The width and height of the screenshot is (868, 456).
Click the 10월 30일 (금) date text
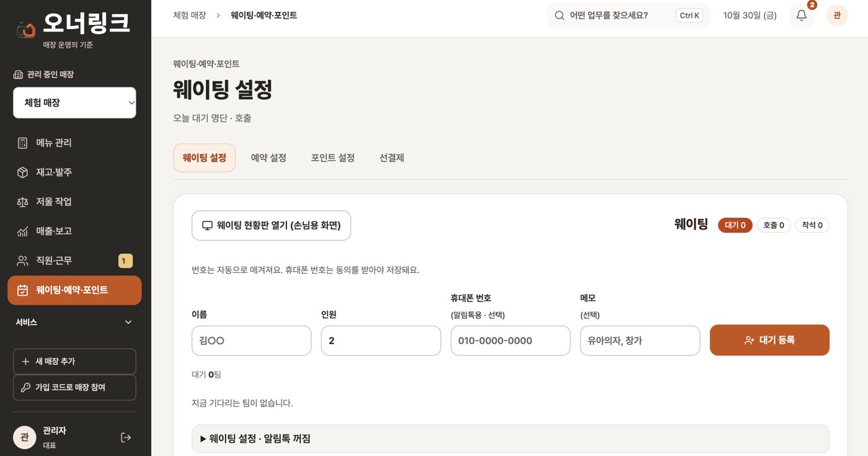[750, 16]
